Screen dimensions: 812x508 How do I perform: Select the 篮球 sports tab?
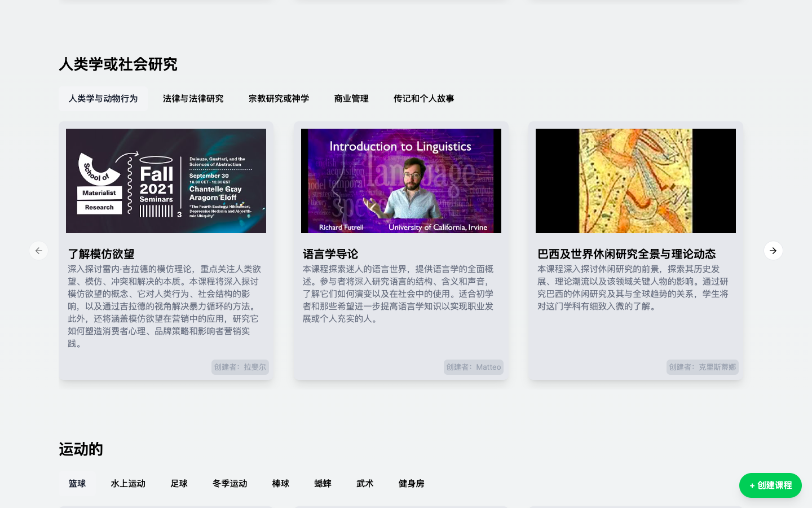(x=77, y=484)
